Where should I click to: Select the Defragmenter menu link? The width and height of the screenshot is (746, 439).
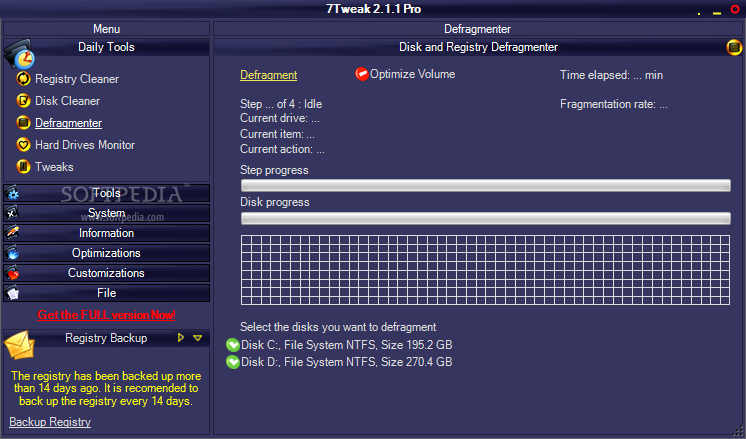coord(69,123)
